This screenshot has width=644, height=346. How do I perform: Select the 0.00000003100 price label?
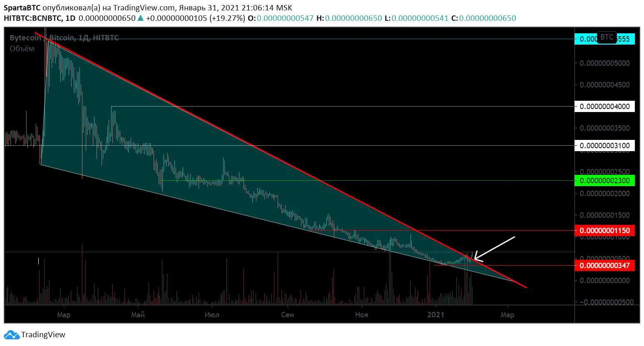pyautogui.click(x=605, y=145)
